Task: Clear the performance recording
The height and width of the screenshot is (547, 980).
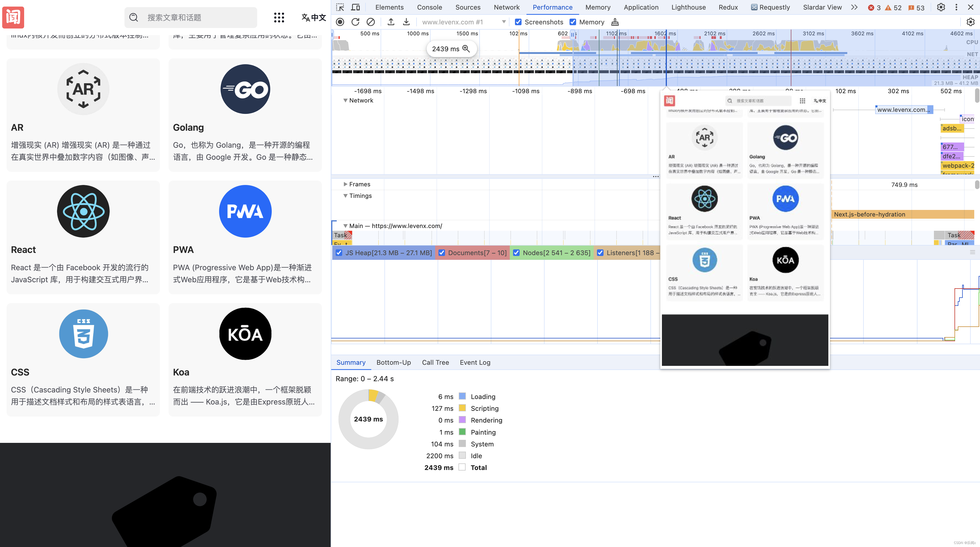Action: [370, 22]
